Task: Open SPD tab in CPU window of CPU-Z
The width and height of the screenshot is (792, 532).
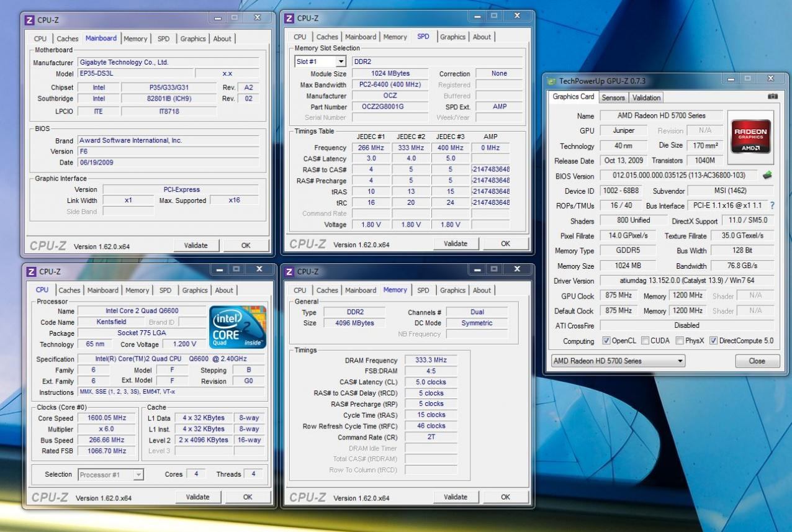Action: click(x=165, y=290)
